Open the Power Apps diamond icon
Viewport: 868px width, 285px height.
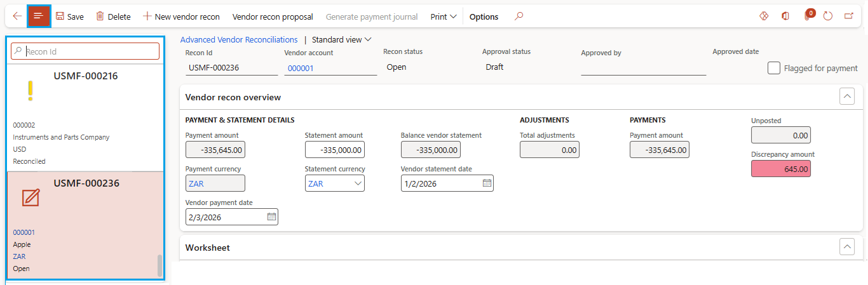coord(764,17)
